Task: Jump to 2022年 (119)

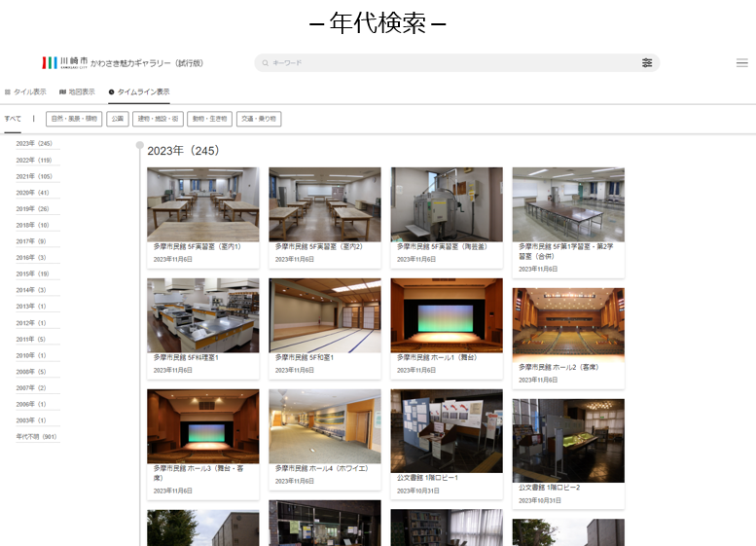Action: point(34,161)
